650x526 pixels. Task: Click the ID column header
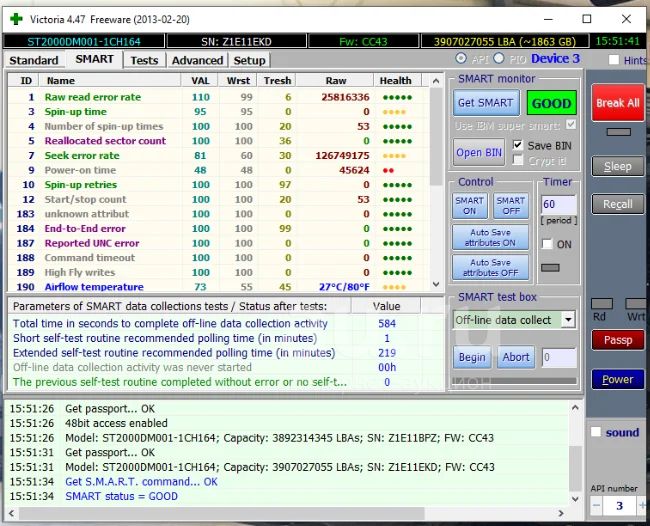26,80
